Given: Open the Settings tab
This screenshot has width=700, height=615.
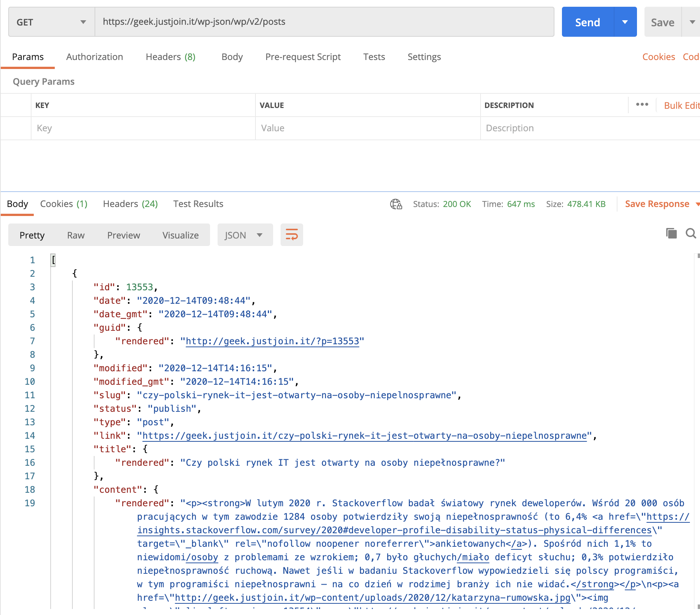Looking at the screenshot, I should coord(424,57).
